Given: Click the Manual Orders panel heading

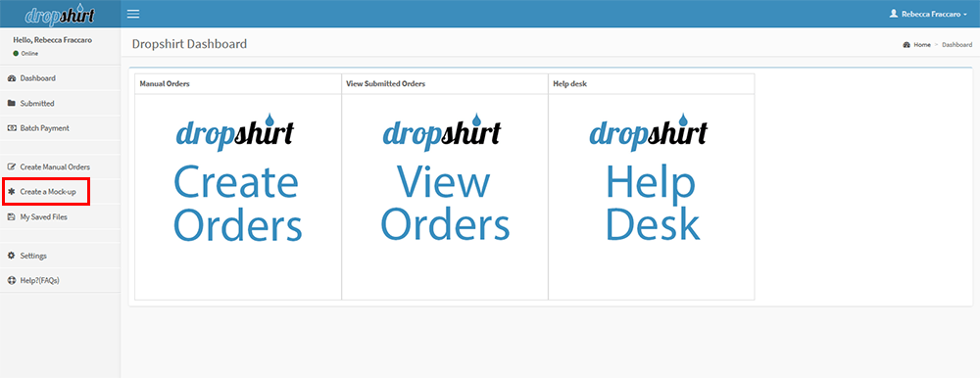Looking at the screenshot, I should pyautogui.click(x=165, y=83).
